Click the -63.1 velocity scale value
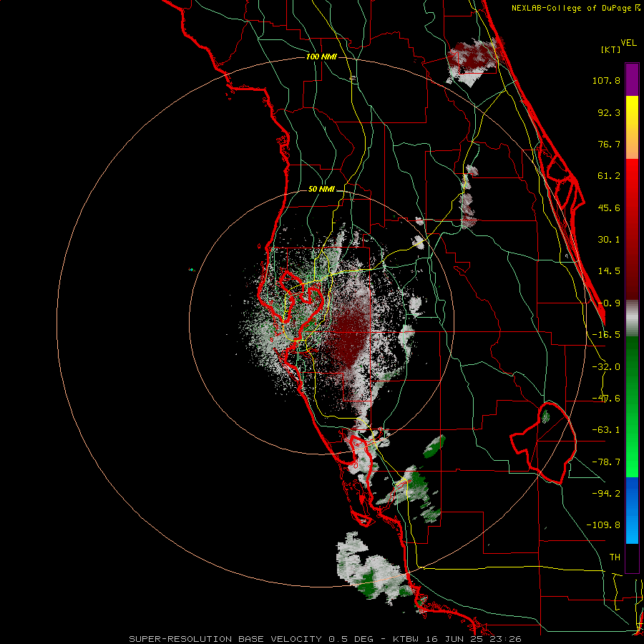 pyautogui.click(x=606, y=430)
